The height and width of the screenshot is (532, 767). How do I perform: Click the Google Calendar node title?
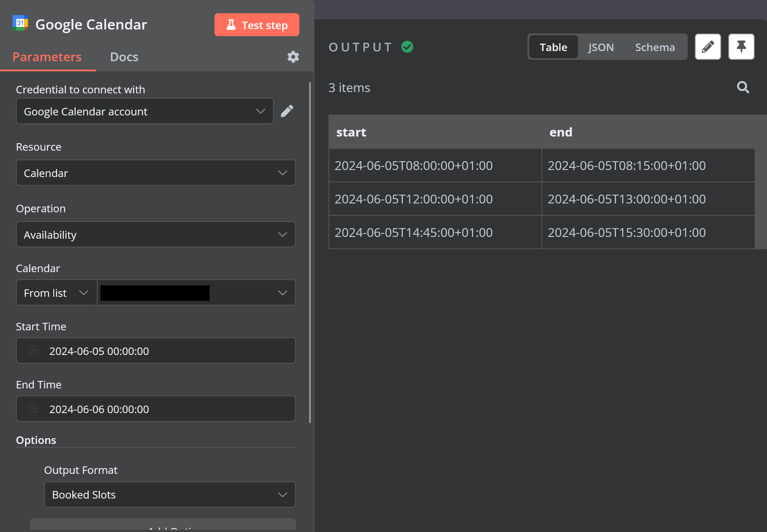[x=91, y=25]
